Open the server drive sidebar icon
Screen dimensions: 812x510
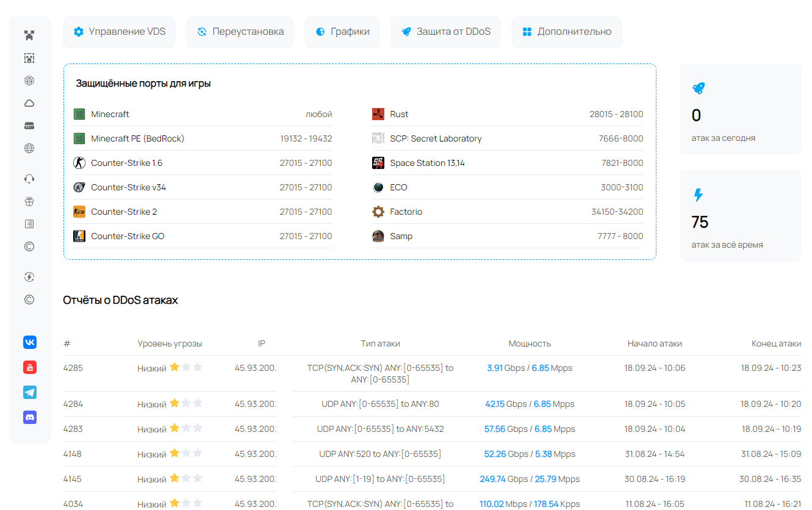point(29,126)
